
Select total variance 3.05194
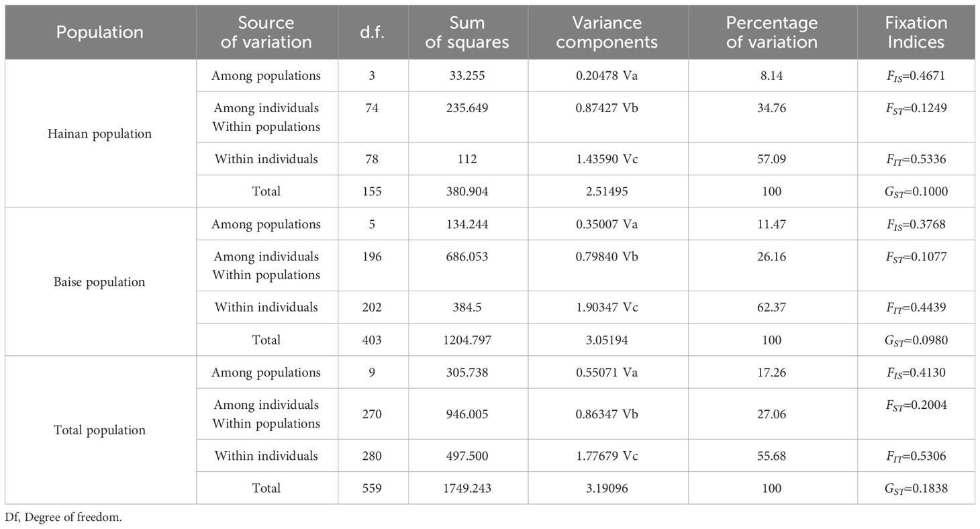coord(607,340)
